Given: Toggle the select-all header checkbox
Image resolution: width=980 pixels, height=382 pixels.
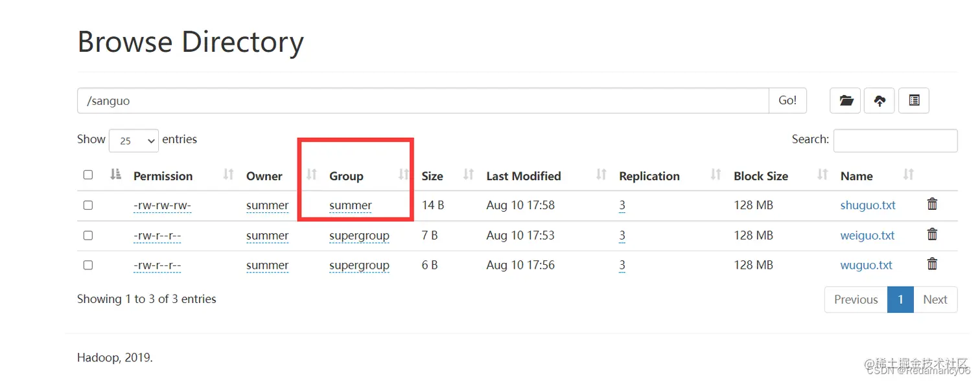Looking at the screenshot, I should point(88,175).
